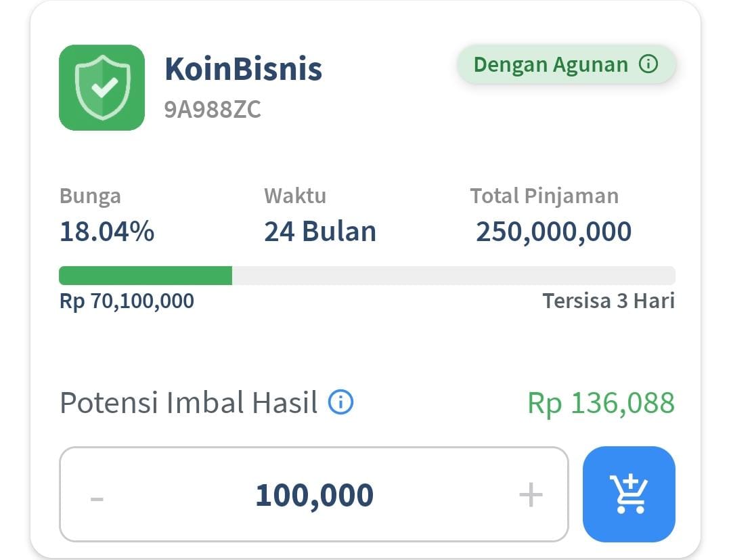Select the 18.04% interest rate value
Image resolution: width=731 pixels, height=560 pixels.
point(107,232)
